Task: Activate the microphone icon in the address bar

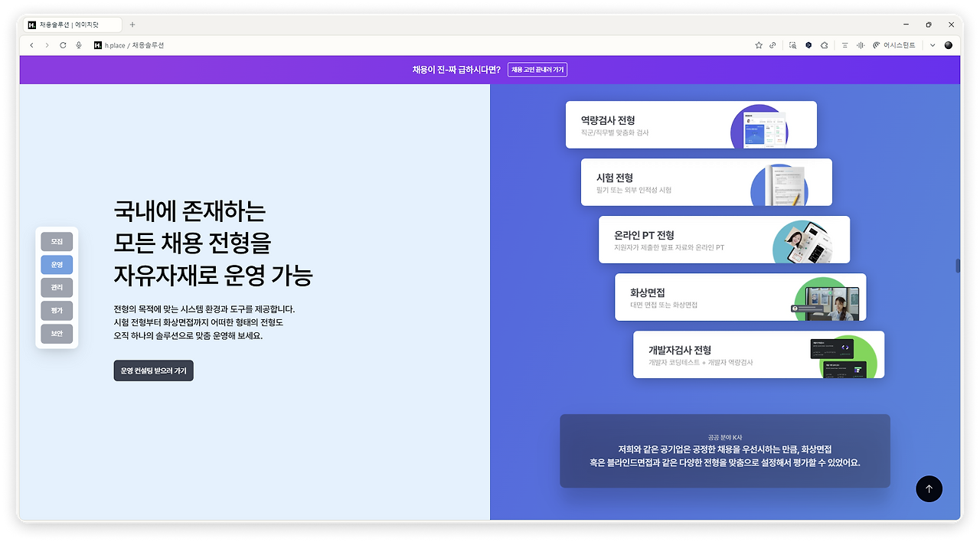Action: (79, 44)
